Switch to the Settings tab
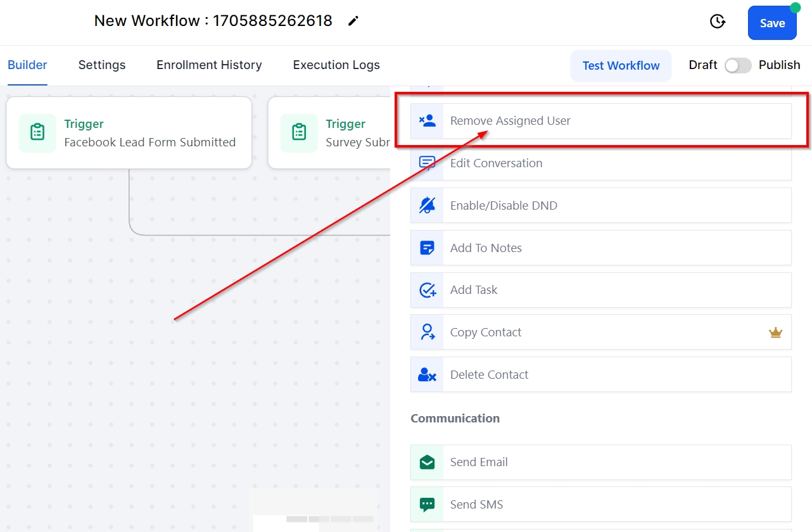Viewport: 812px width, 532px height. [x=102, y=65]
